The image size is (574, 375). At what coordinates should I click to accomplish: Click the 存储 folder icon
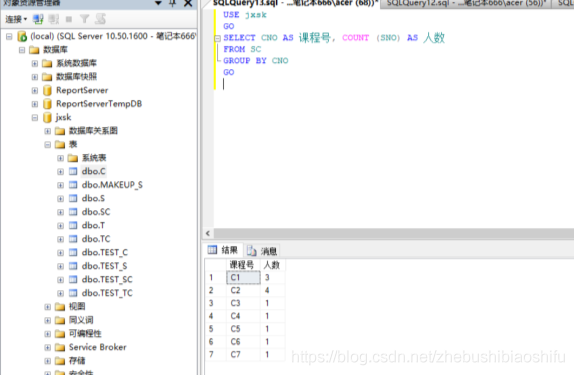(x=60, y=361)
